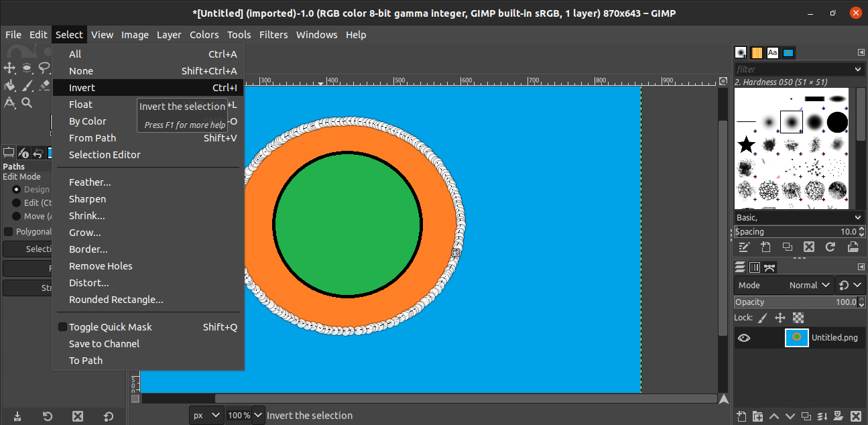Adjust the layer Opacity slider

click(795, 302)
